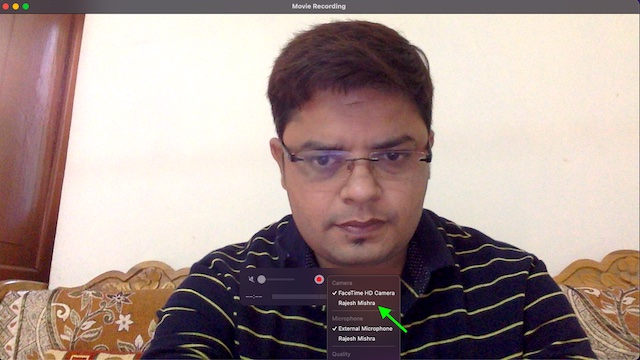640x360 pixels.
Task: Start recording with the red record button
Action: pos(319,279)
